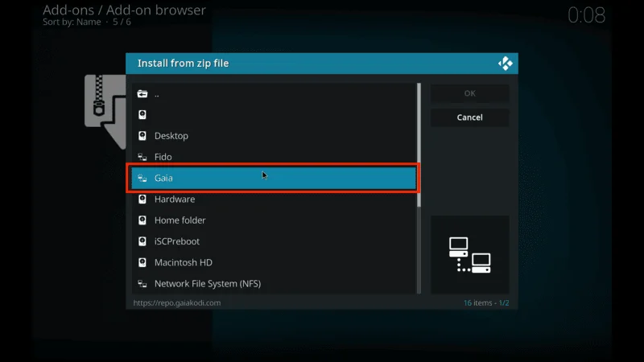Click the 'Sort by: Name' label
Image resolution: width=644 pixels, height=362 pixels.
72,23
